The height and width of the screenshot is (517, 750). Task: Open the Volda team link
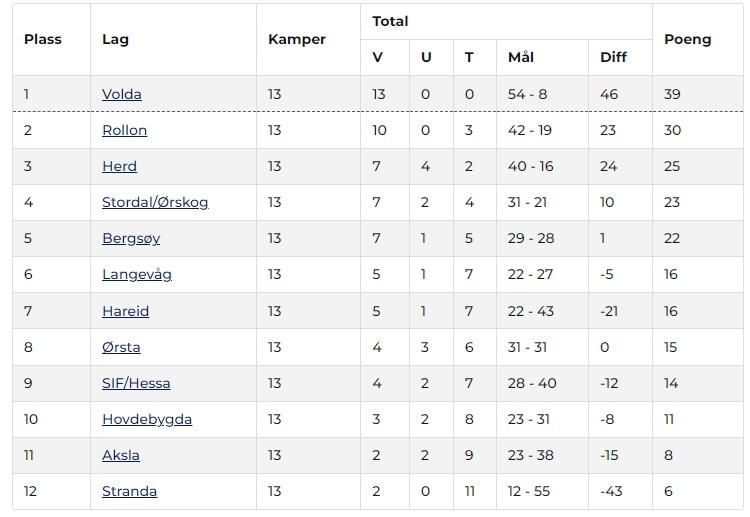tap(122, 94)
